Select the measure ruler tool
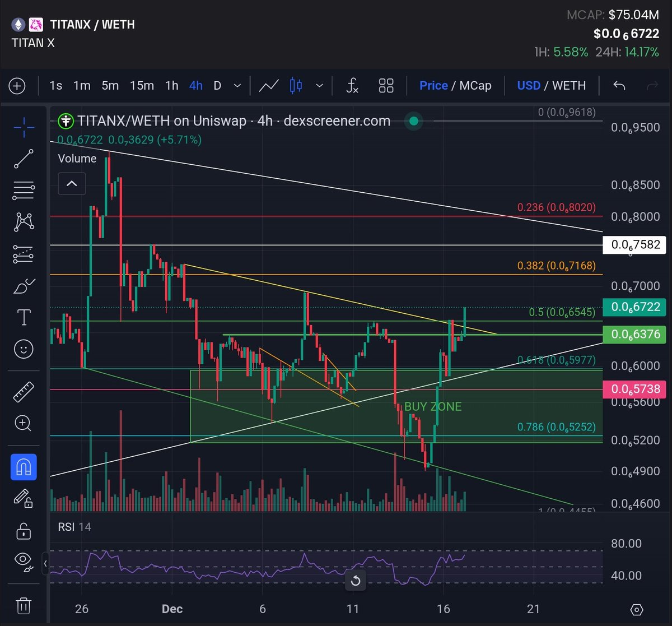The image size is (672, 626). tap(23, 391)
